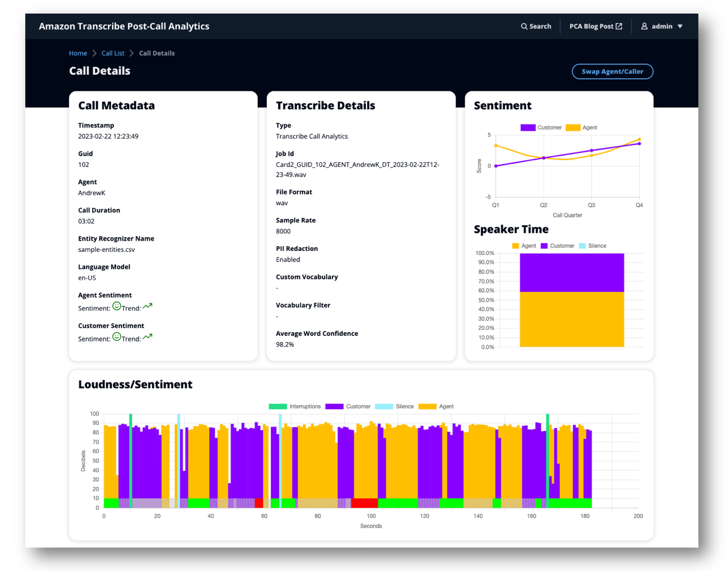Click the Amazon Transcribe Post-Call Analytics title
The image size is (728, 571).
click(x=124, y=26)
